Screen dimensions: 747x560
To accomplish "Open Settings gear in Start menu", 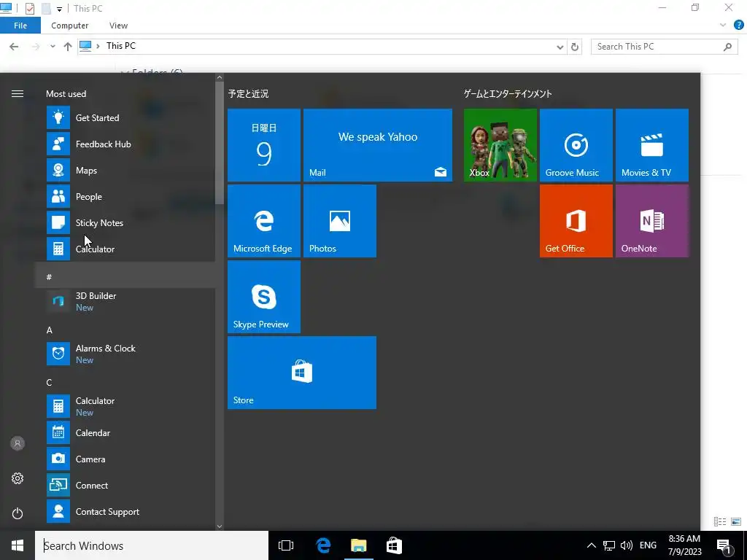I will (18, 478).
